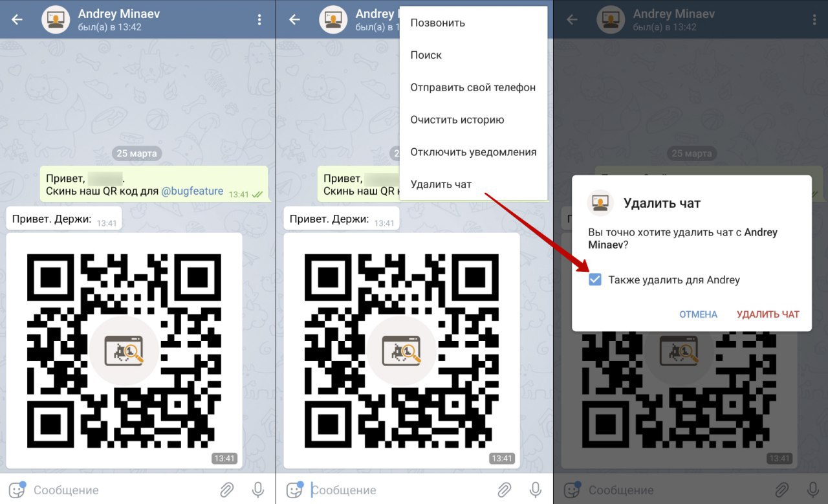Choose 'Отключить уведомления' menu entry
This screenshot has height=504, width=828.
474,152
